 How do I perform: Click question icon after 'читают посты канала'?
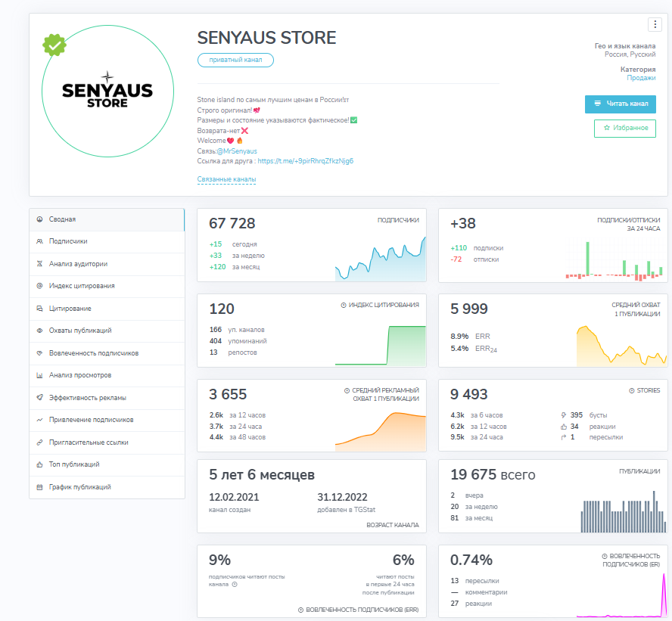235,585
